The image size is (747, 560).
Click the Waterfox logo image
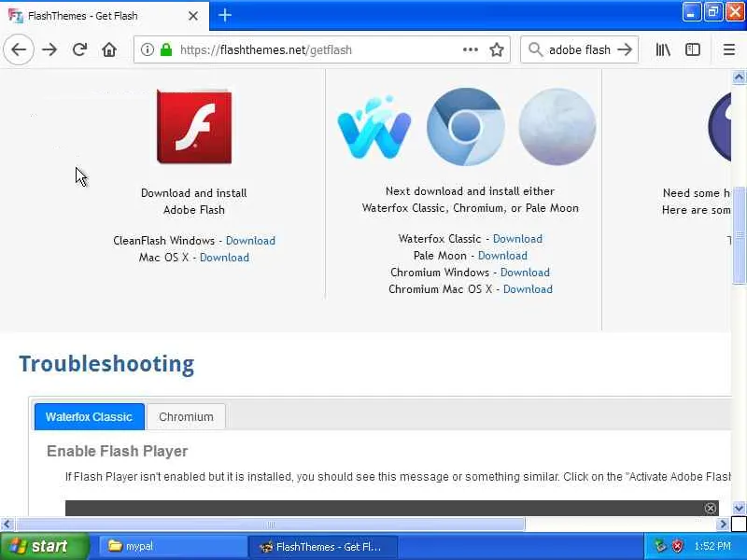point(374,127)
